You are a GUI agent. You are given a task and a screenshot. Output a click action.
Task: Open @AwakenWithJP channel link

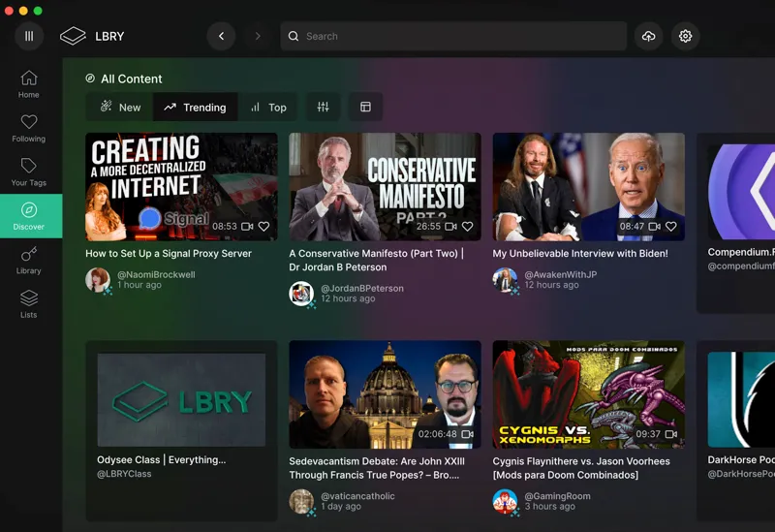pos(561,274)
